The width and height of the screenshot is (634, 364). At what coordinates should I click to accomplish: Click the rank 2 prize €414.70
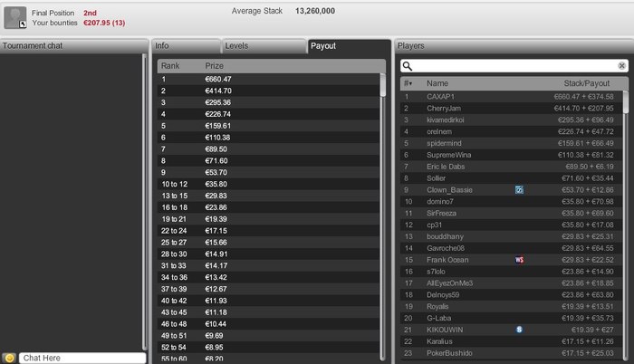(x=218, y=91)
